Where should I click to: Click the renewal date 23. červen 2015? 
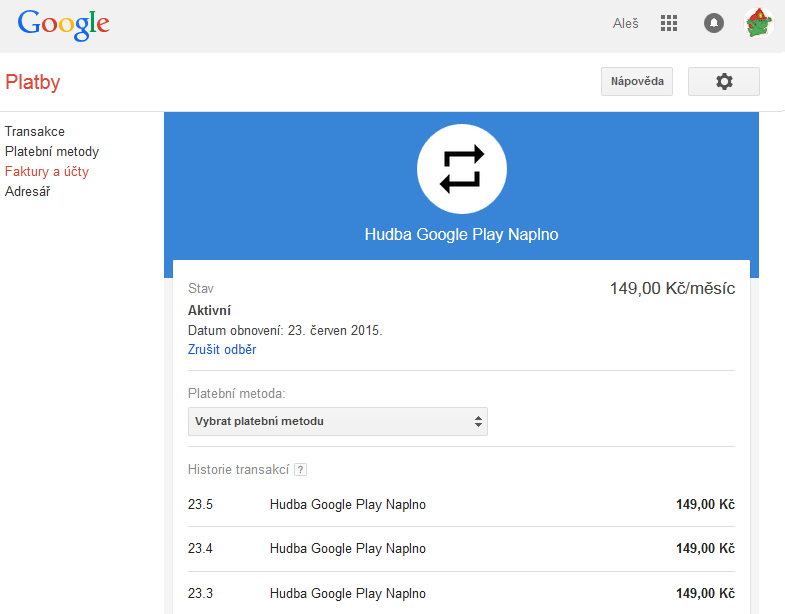[334, 331]
